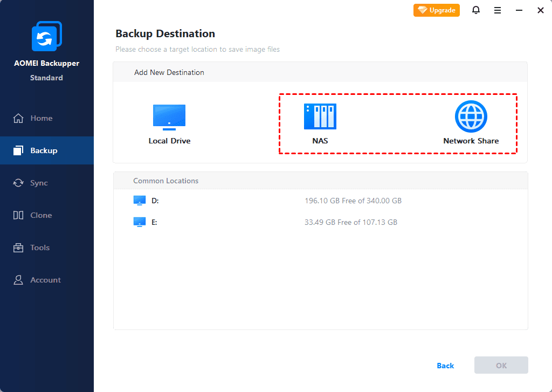The width and height of the screenshot is (552, 392).
Task: Open notifications via the bell icon
Action: pyautogui.click(x=476, y=10)
